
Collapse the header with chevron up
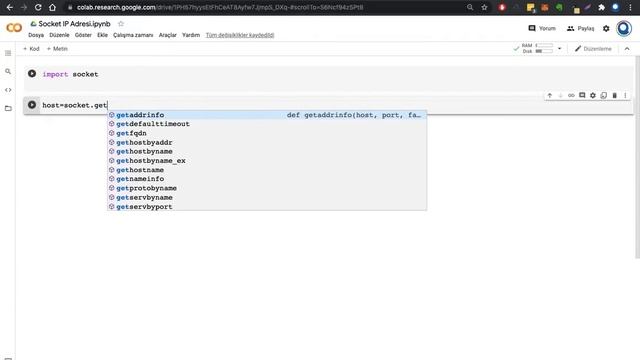tap(627, 49)
